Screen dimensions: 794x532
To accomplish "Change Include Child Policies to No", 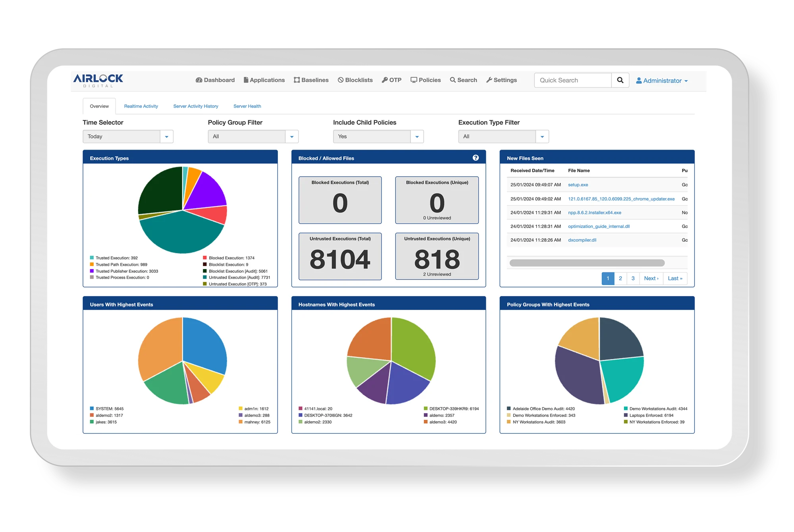I will pos(417,136).
